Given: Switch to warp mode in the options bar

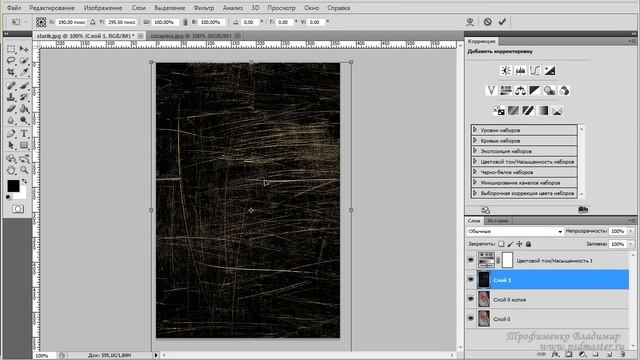Looking at the screenshot, I should coord(470,22).
